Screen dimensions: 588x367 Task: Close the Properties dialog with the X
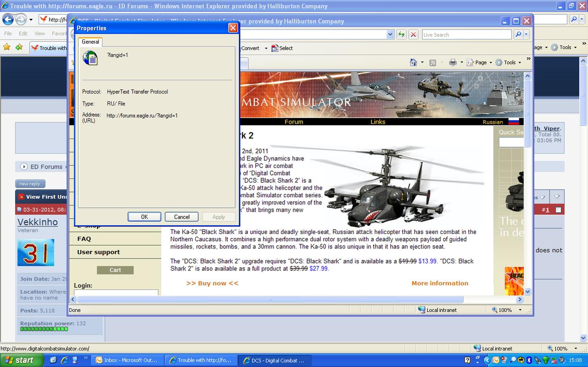pyautogui.click(x=233, y=28)
